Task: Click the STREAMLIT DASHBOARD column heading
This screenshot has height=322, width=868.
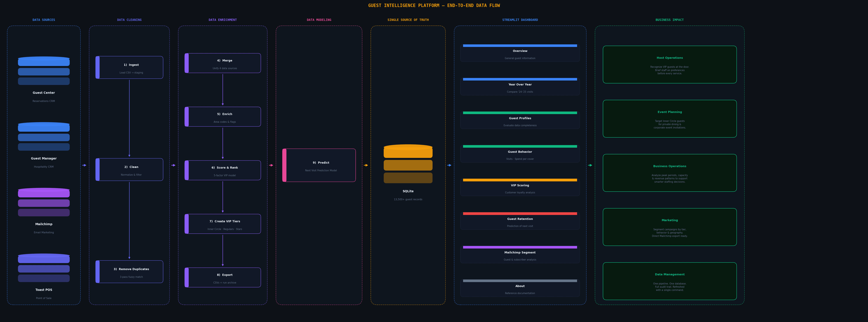Action: (520, 20)
